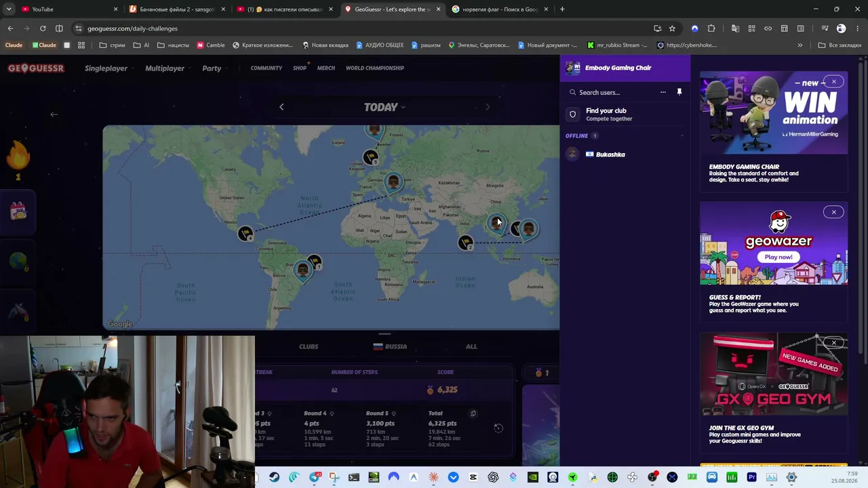The image size is (868, 488).
Task: Show all bookmarks folder
Action: 840,45
